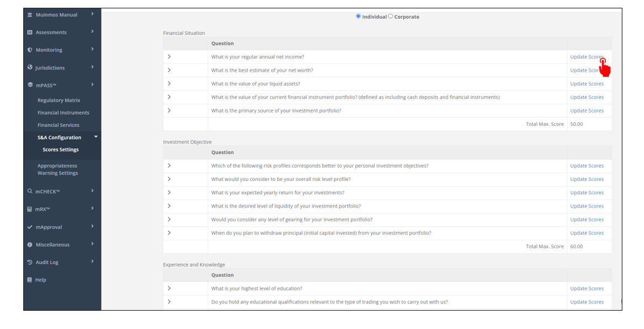
Task: Click the mPASS layers icon
Action: [30, 85]
